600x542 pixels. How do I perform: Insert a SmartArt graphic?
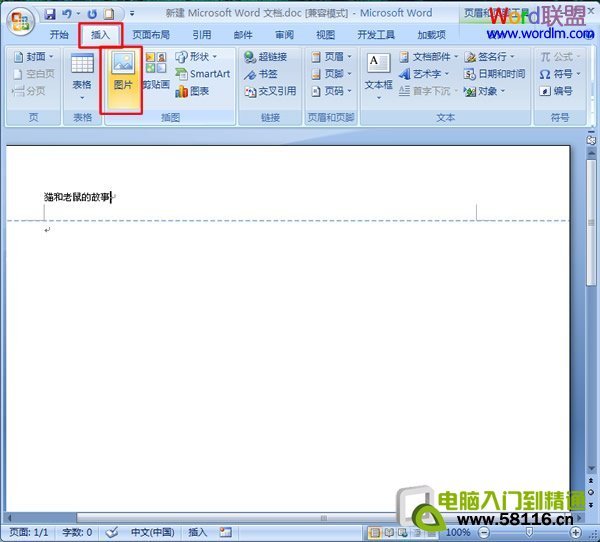pyautogui.click(x=202, y=73)
